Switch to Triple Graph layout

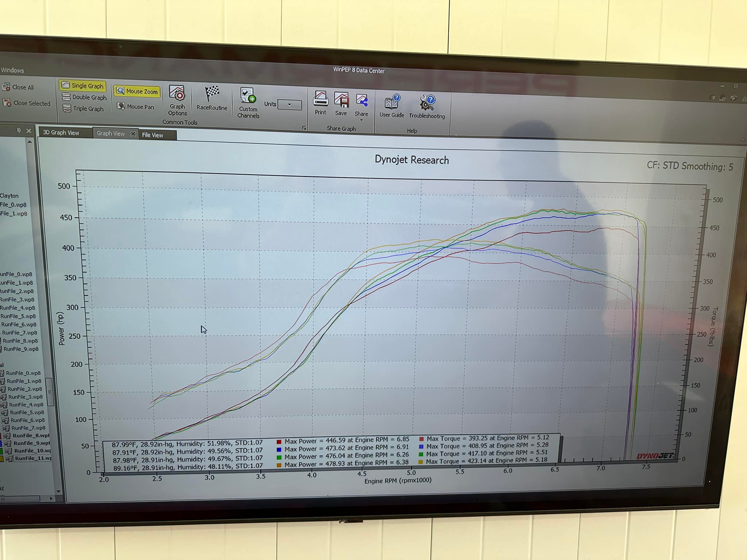(x=83, y=108)
